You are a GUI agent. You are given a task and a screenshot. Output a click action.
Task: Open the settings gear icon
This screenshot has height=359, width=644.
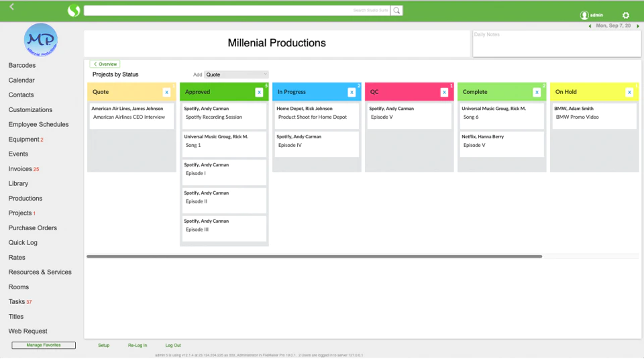(625, 15)
